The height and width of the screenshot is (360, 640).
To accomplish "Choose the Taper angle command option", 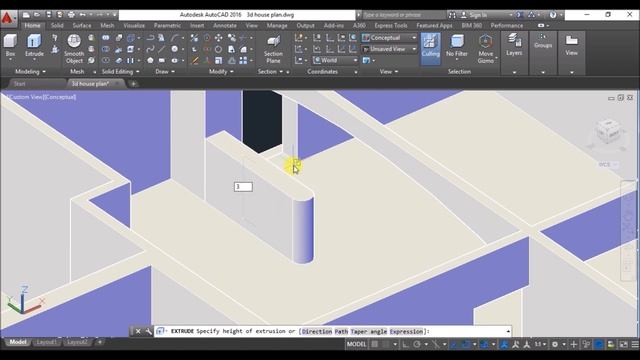I will coord(369,331).
